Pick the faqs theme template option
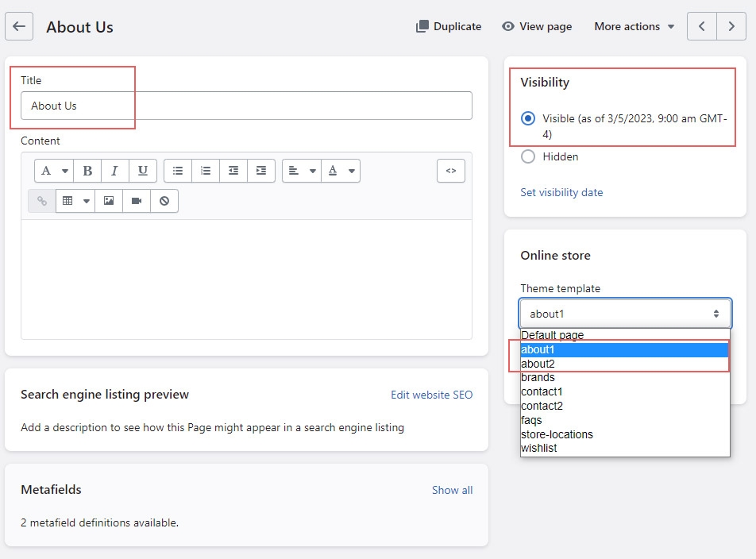 point(531,420)
